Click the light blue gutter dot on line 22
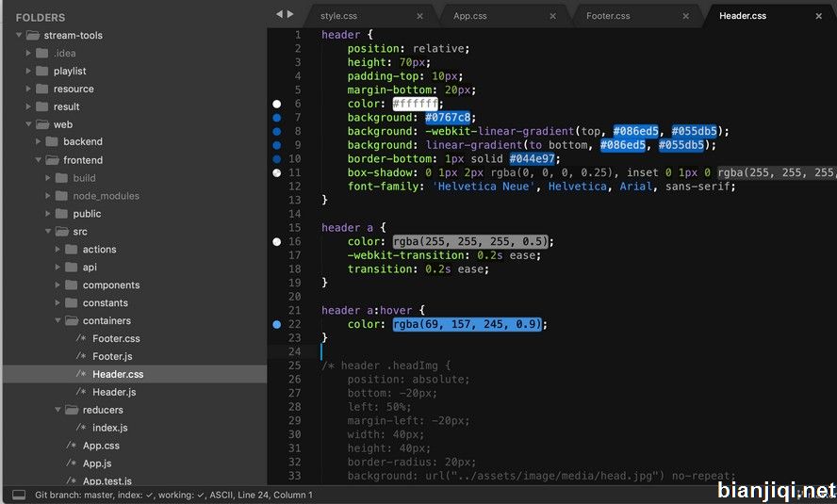This screenshot has width=837, height=504. [x=276, y=324]
